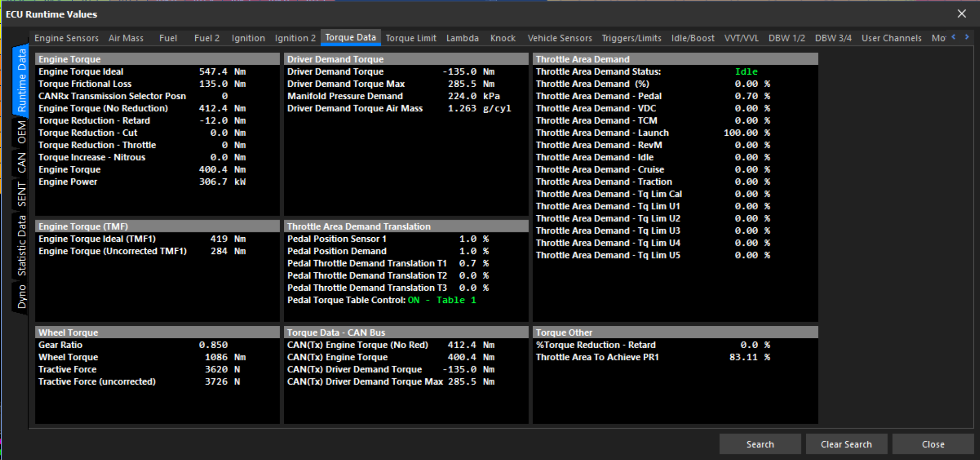Click CAN(Tx) Engine Torque (No Red) label
This screenshot has width=980, height=460.
(357, 345)
